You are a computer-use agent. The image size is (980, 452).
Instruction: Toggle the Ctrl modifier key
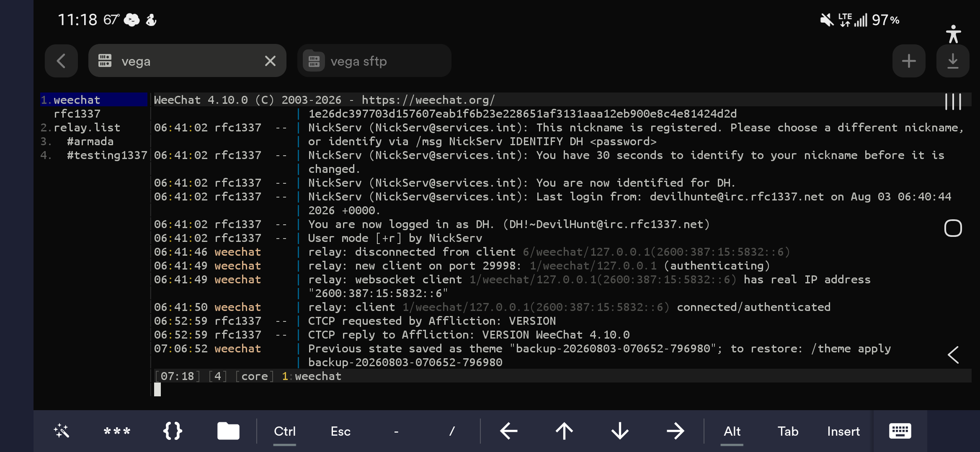point(285,431)
